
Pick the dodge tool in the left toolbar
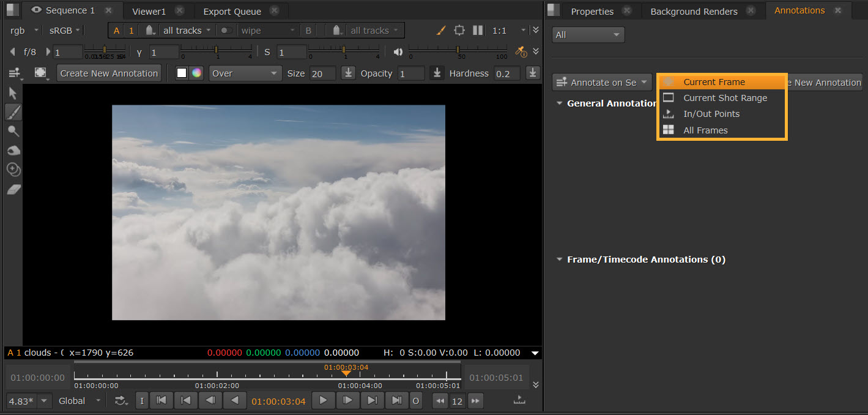pyautogui.click(x=13, y=131)
